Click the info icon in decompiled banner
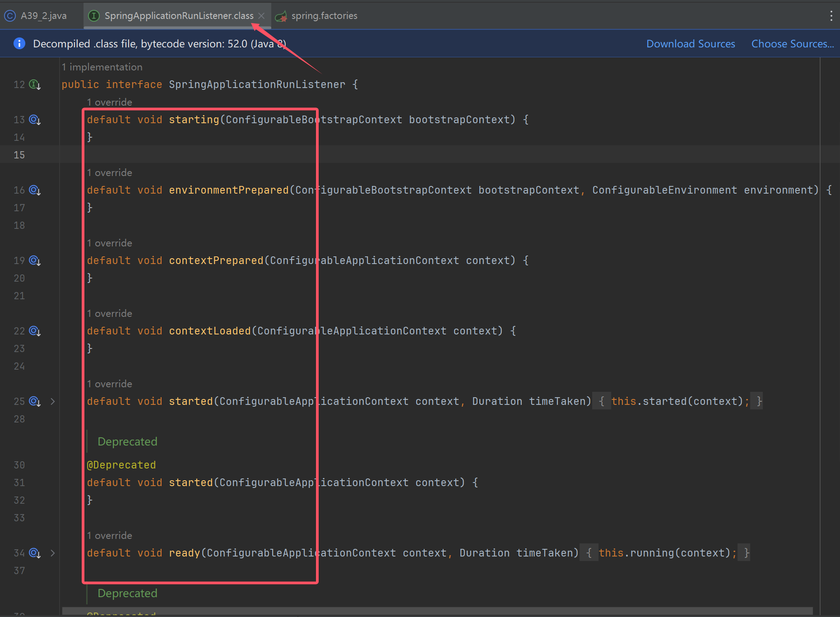Viewport: 840px width, 617px height. coord(19,43)
